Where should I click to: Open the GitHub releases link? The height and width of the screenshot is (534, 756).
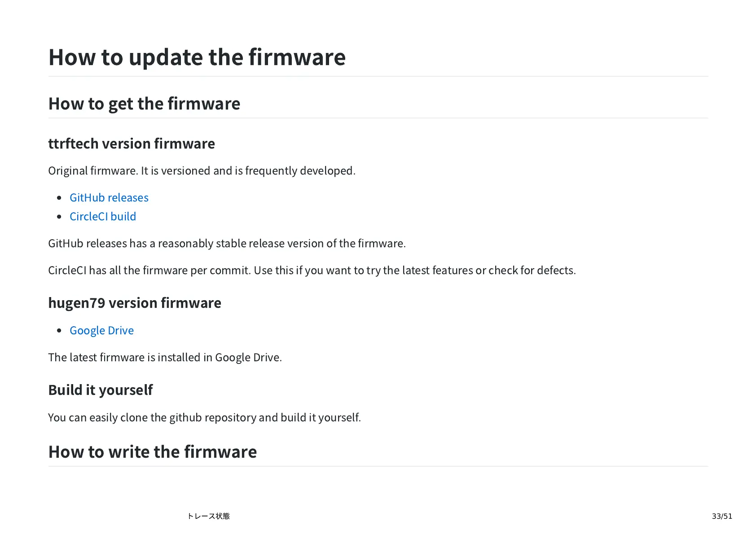click(x=109, y=198)
